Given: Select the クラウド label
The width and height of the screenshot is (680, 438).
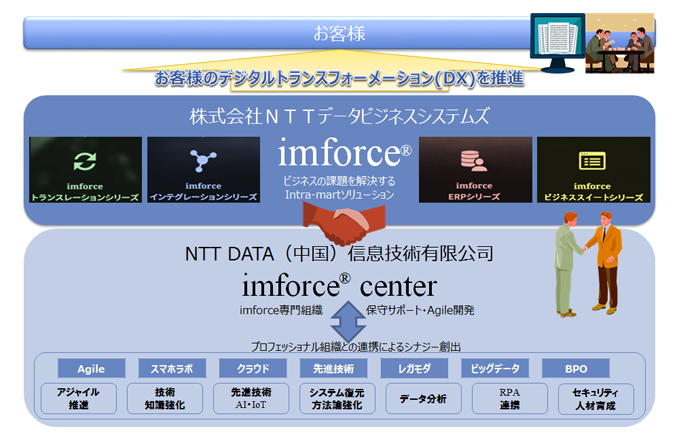Looking at the screenshot, I should tap(253, 369).
